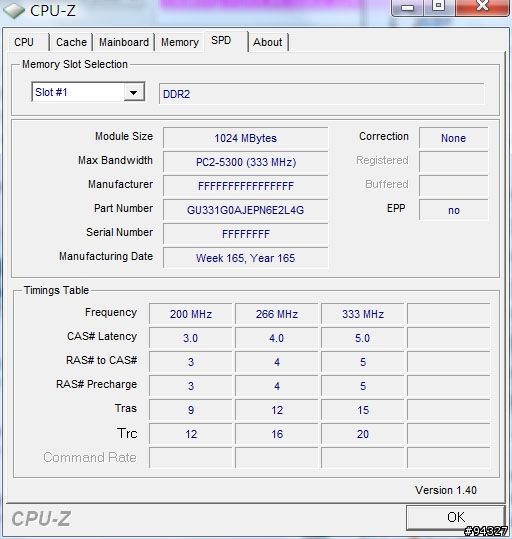Click the CPU-Z logo icon in title bar
512x539 pixels.
point(13,11)
